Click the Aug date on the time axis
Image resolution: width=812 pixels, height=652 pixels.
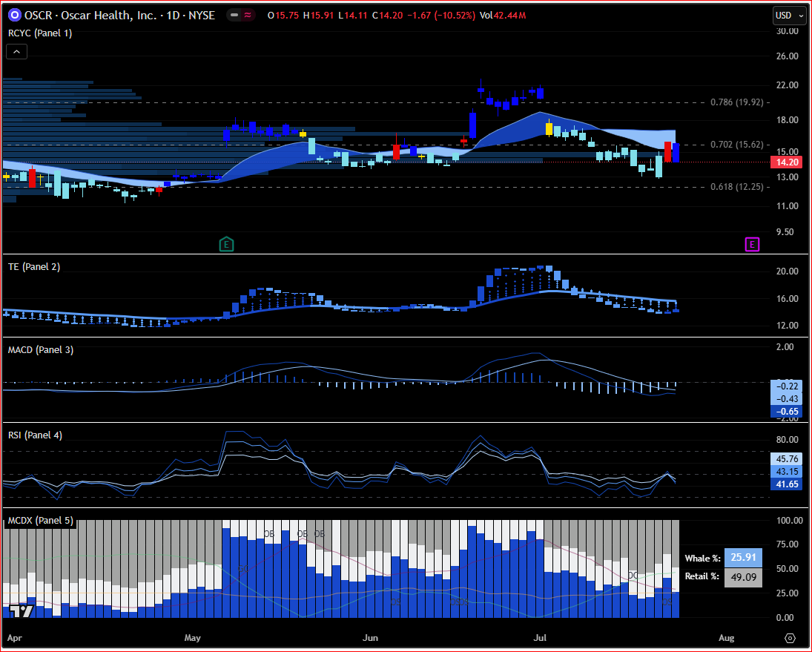726,638
